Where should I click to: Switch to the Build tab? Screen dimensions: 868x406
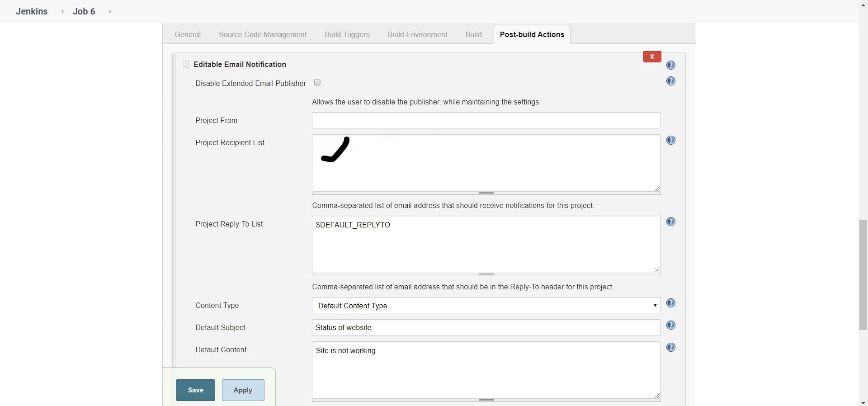click(473, 34)
